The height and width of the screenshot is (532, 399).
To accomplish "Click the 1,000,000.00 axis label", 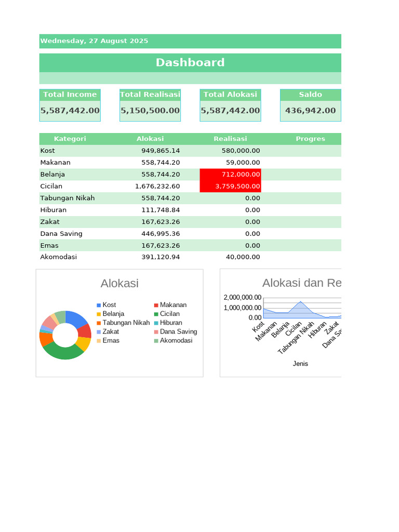I will pyautogui.click(x=242, y=308).
